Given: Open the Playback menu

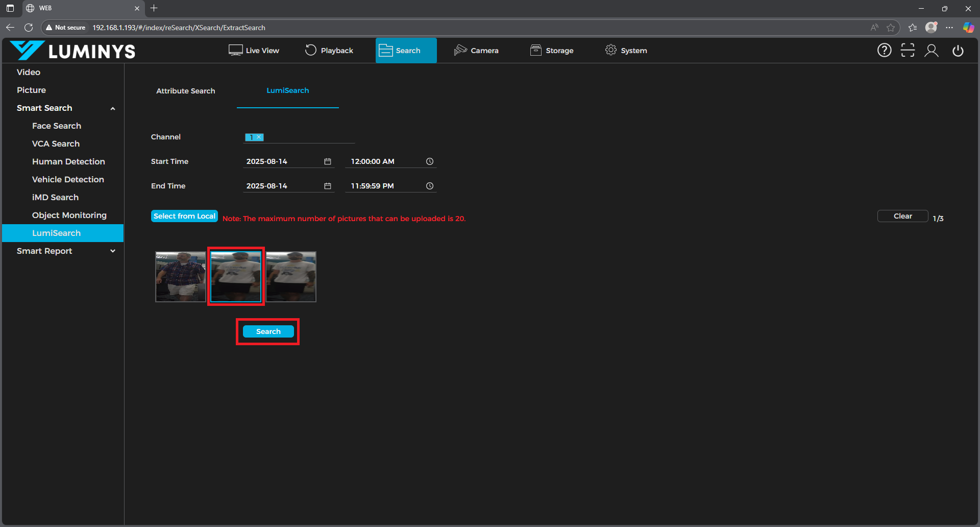Looking at the screenshot, I should pyautogui.click(x=329, y=51).
